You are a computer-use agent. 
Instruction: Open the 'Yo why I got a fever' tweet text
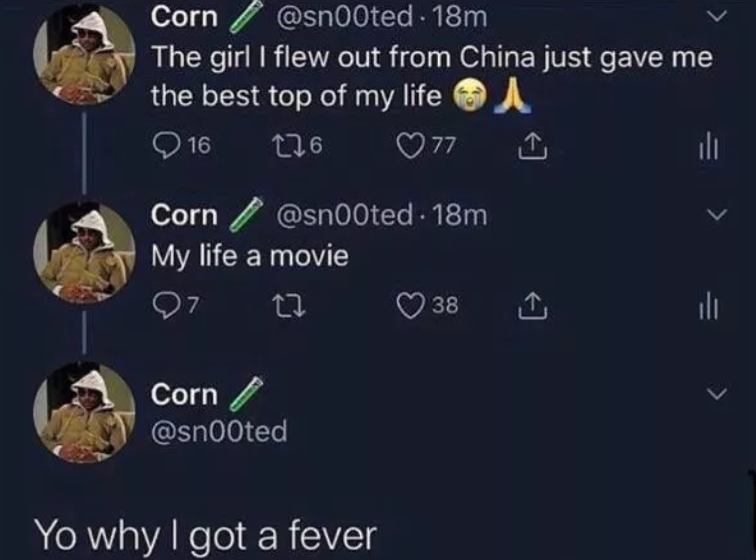click(206, 536)
